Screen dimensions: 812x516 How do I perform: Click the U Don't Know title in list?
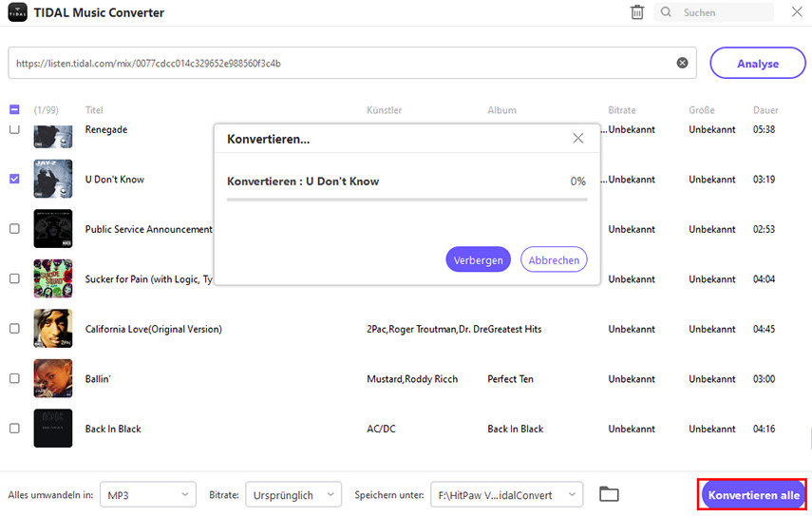115,180
